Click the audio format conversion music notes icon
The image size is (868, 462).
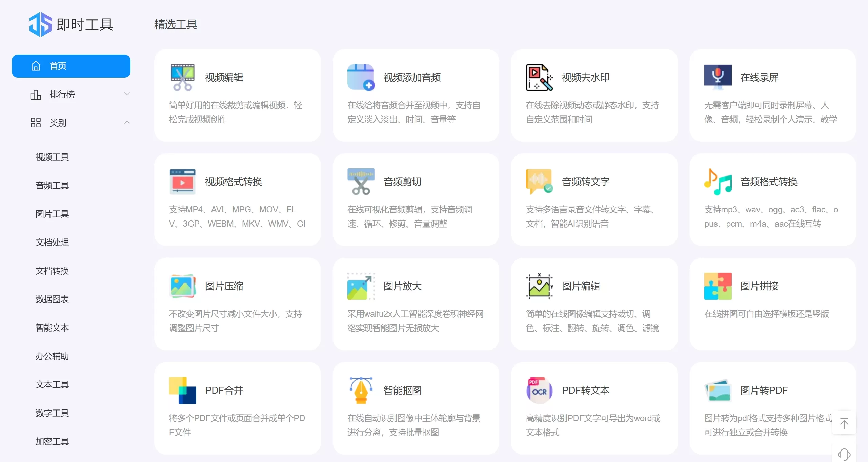tap(718, 182)
